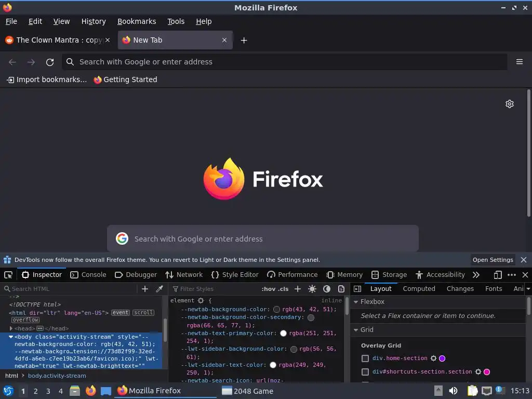Show more DevTools tools chevron
532x399 pixels.
click(x=476, y=275)
